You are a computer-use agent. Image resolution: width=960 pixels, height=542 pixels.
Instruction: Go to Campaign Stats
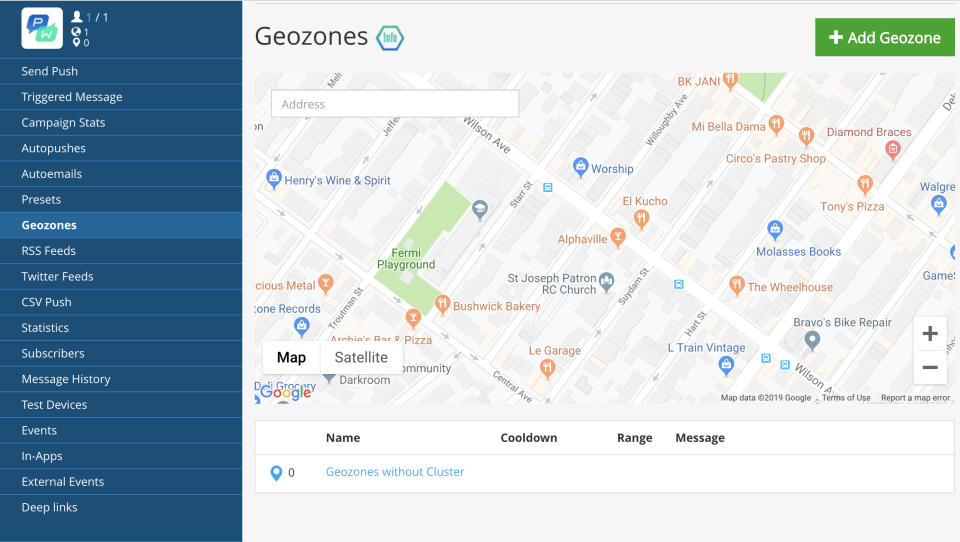[x=121, y=122]
